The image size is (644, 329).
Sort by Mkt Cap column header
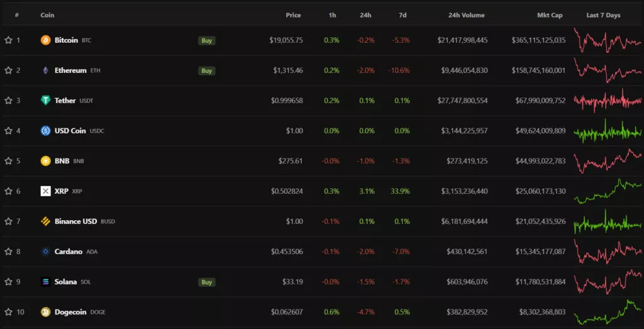[x=550, y=15]
